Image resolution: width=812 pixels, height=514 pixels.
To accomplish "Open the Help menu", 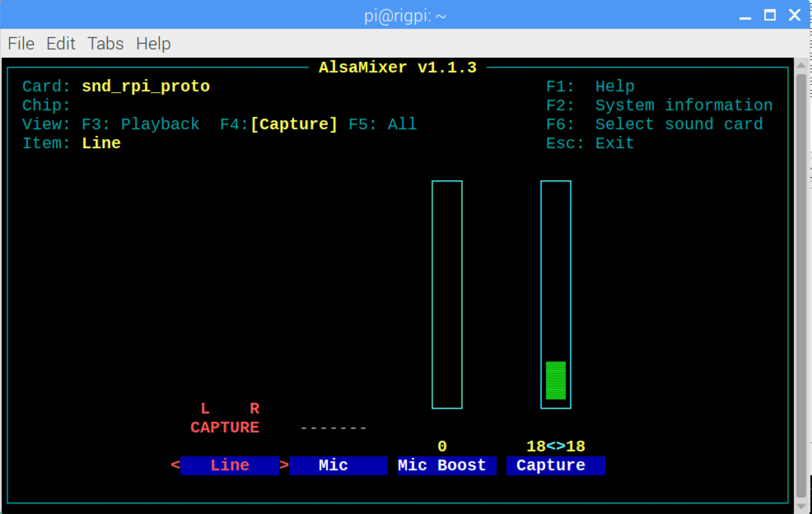I will (x=153, y=44).
